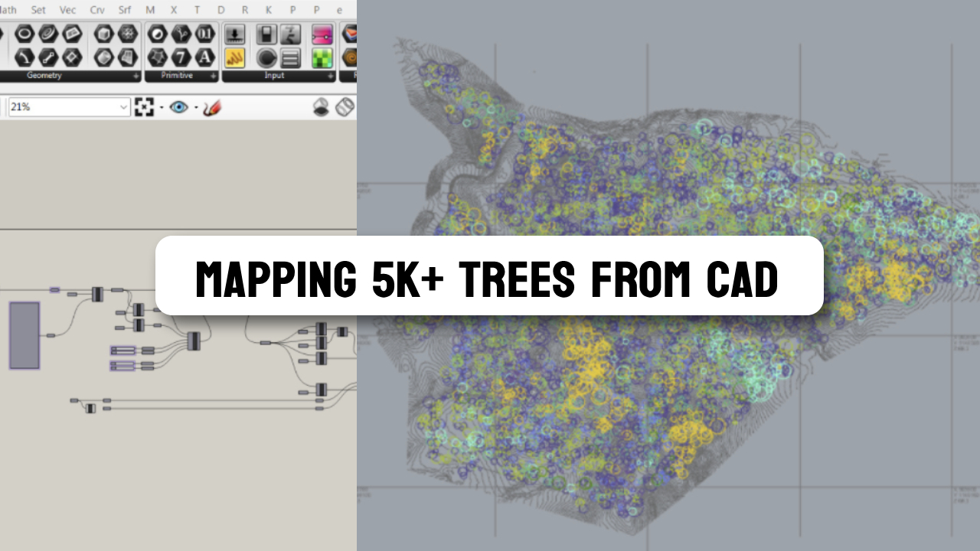Expand the Primitive panel overflow arrow
The height and width of the screenshot is (551, 980).
pos(213,76)
